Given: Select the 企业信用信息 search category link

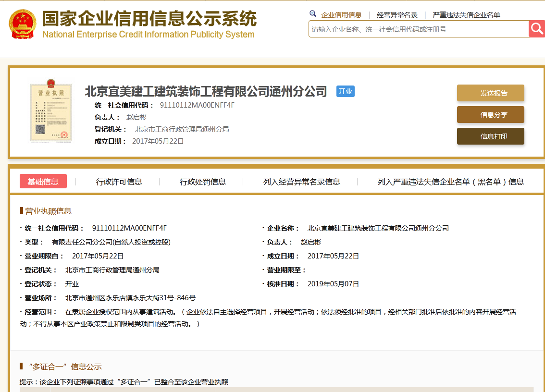Looking at the screenshot, I should [341, 15].
